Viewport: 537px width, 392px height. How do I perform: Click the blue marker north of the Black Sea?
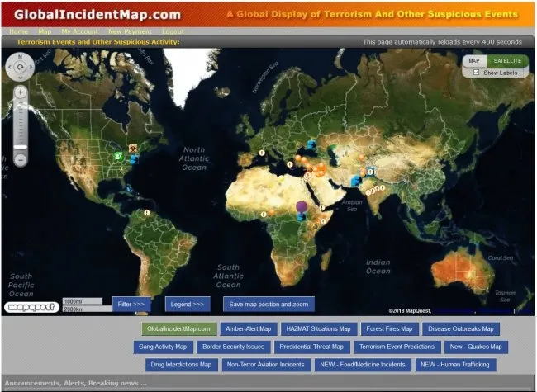(x=311, y=144)
